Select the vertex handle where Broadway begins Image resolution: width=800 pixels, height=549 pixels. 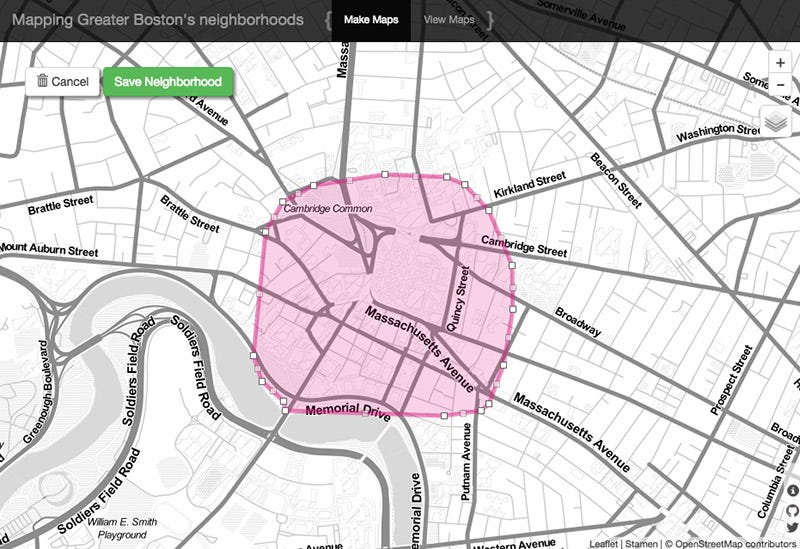point(512,309)
